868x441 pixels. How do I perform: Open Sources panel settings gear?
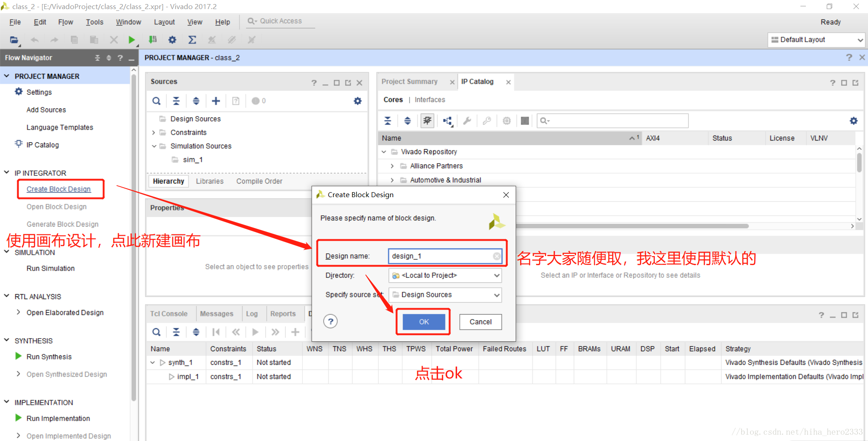[x=358, y=101]
